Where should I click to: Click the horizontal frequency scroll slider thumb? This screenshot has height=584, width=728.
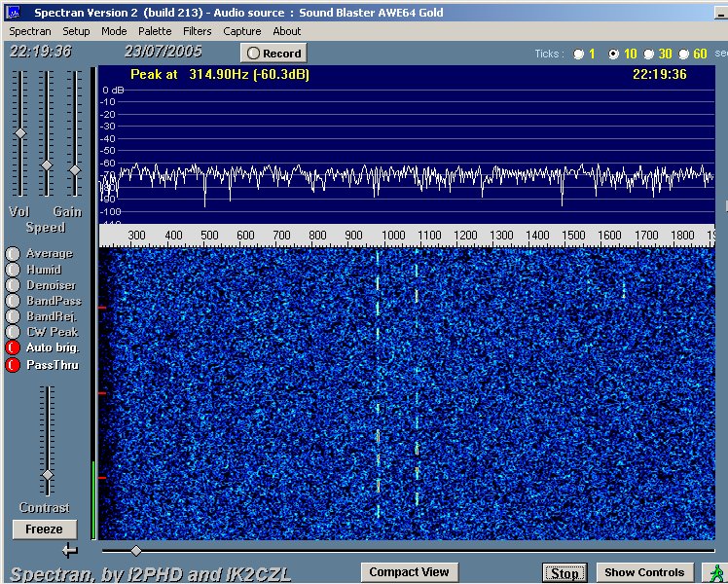tap(135, 551)
